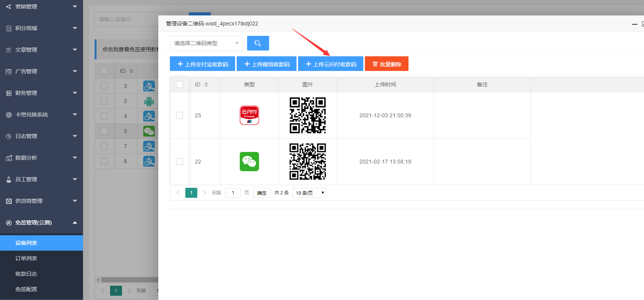
Task: Click the 积分商城 sidebar icon
Action: (8, 28)
